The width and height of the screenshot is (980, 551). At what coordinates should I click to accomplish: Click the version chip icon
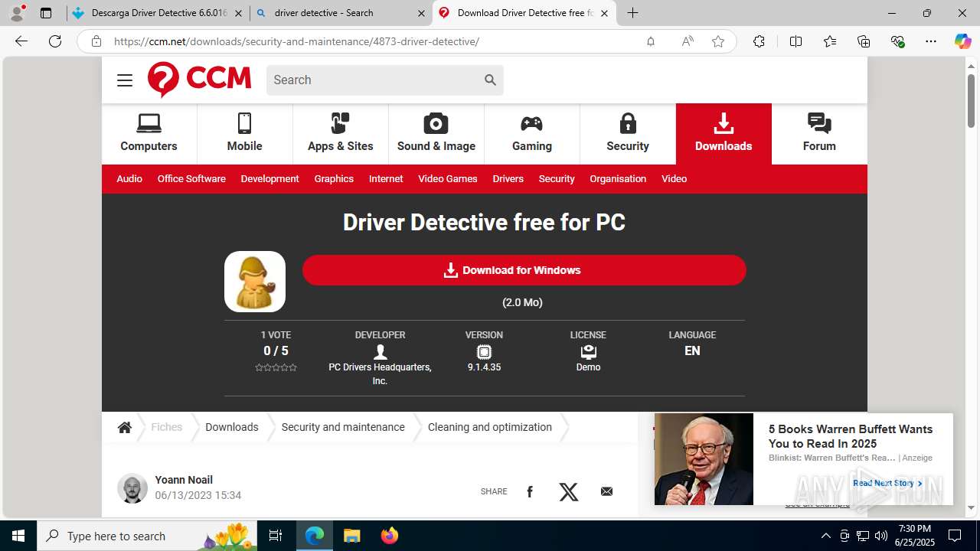484,352
